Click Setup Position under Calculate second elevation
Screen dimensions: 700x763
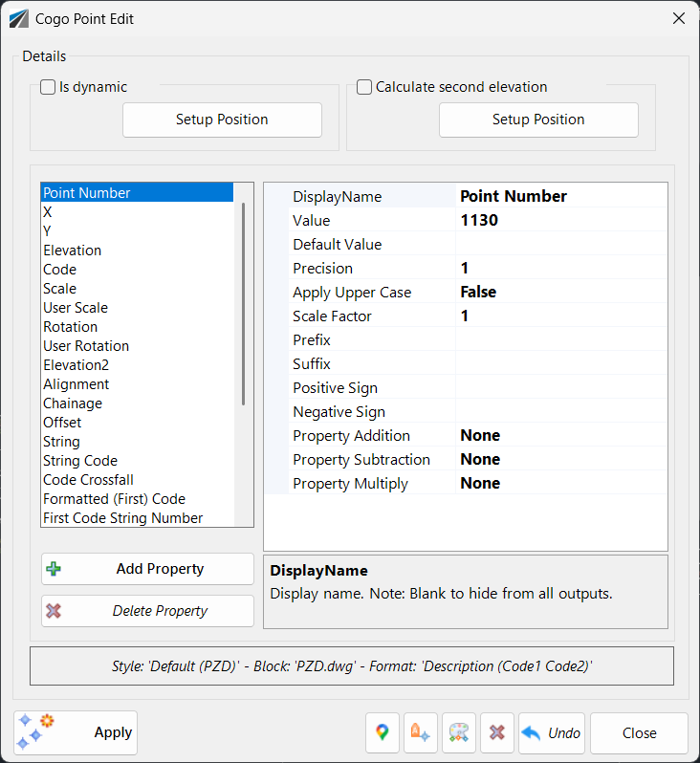(538, 120)
